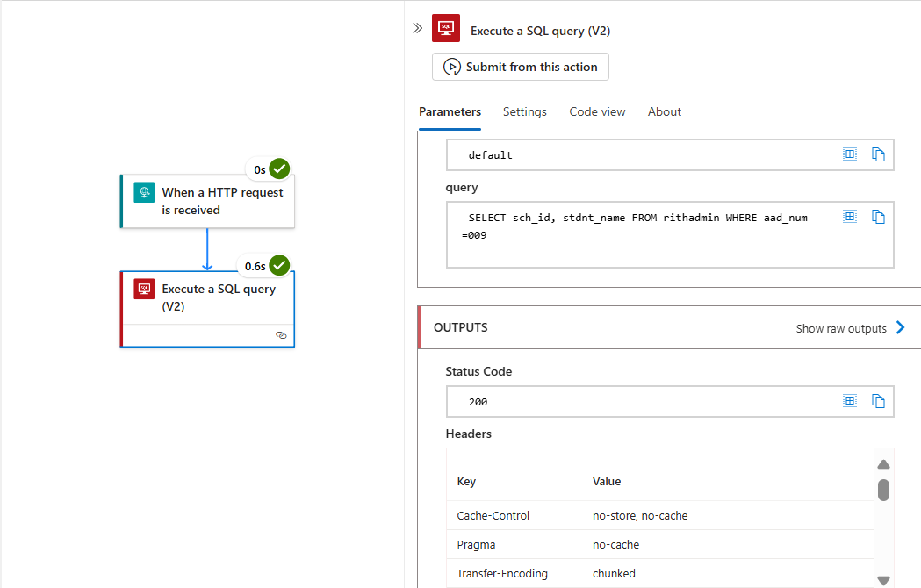The height and width of the screenshot is (588, 921).
Task: Open the Code view tab
Action: (x=597, y=111)
